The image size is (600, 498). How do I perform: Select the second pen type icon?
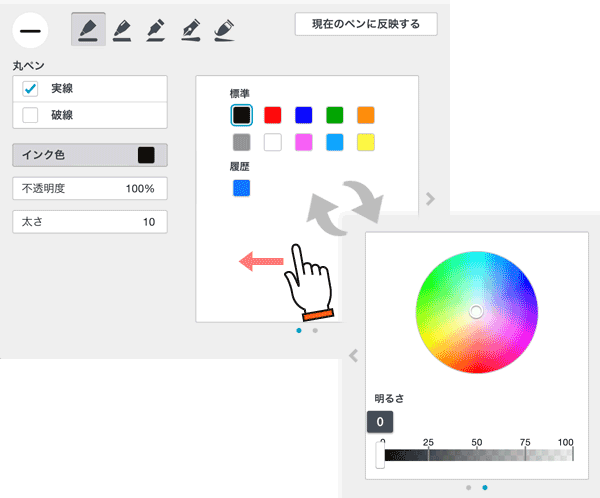(x=122, y=30)
